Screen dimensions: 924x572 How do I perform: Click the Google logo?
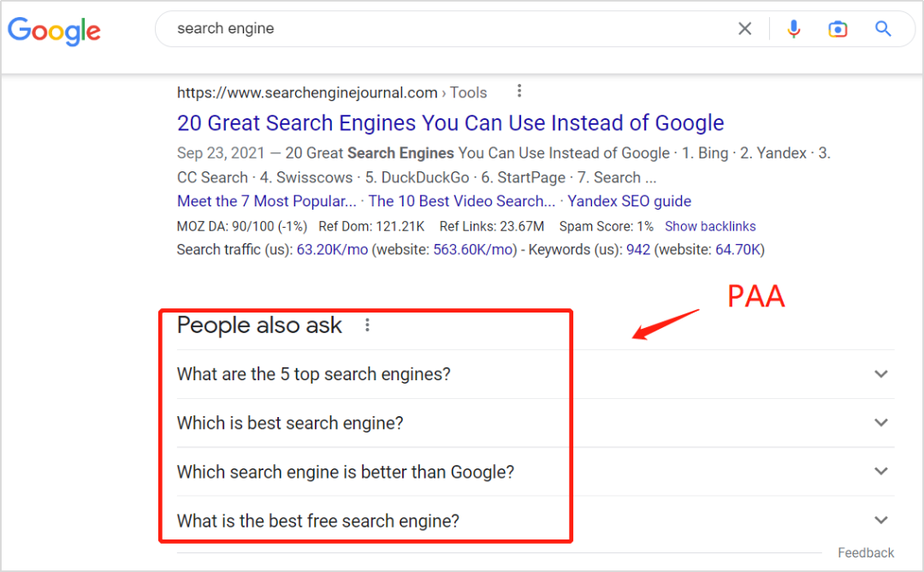54,30
